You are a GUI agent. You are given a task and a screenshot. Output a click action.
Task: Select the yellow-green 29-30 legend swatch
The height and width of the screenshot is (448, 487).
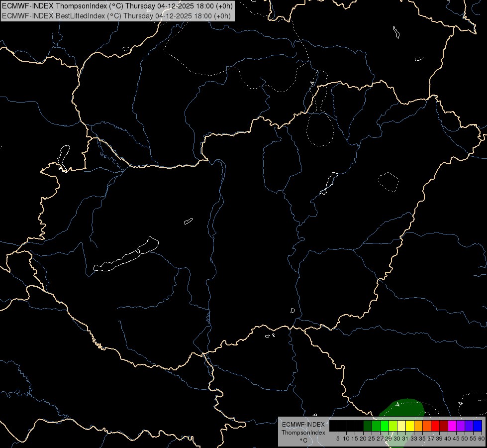coord(393,426)
